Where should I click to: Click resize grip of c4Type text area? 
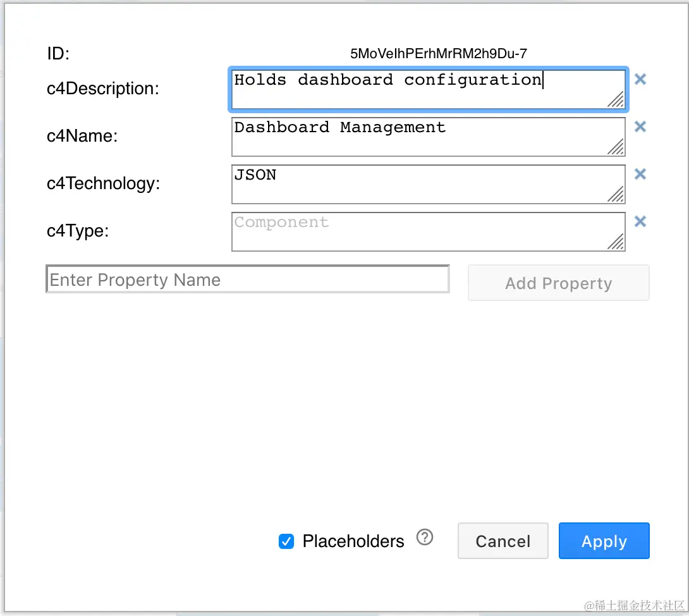[x=616, y=242]
